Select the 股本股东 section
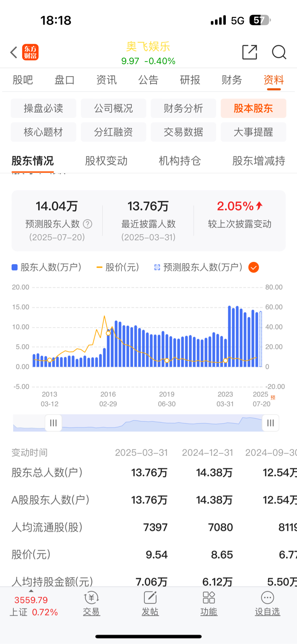The image size is (297, 644). point(253,108)
